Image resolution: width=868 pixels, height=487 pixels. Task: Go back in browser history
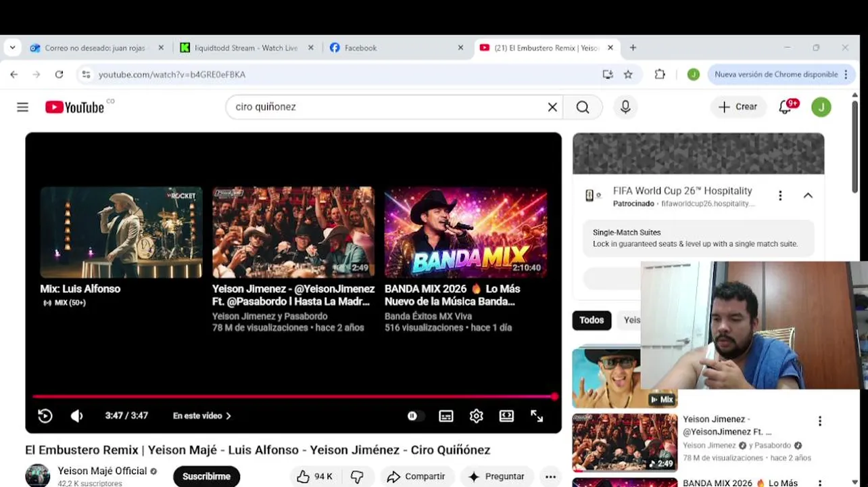click(14, 74)
